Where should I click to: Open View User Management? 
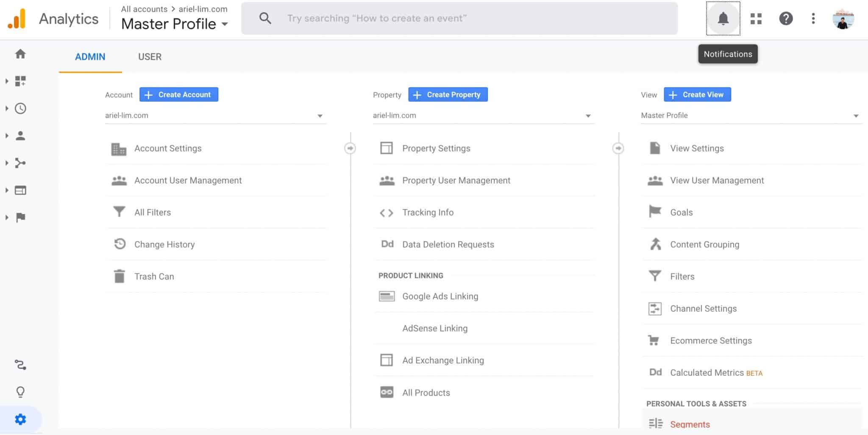coord(752,180)
